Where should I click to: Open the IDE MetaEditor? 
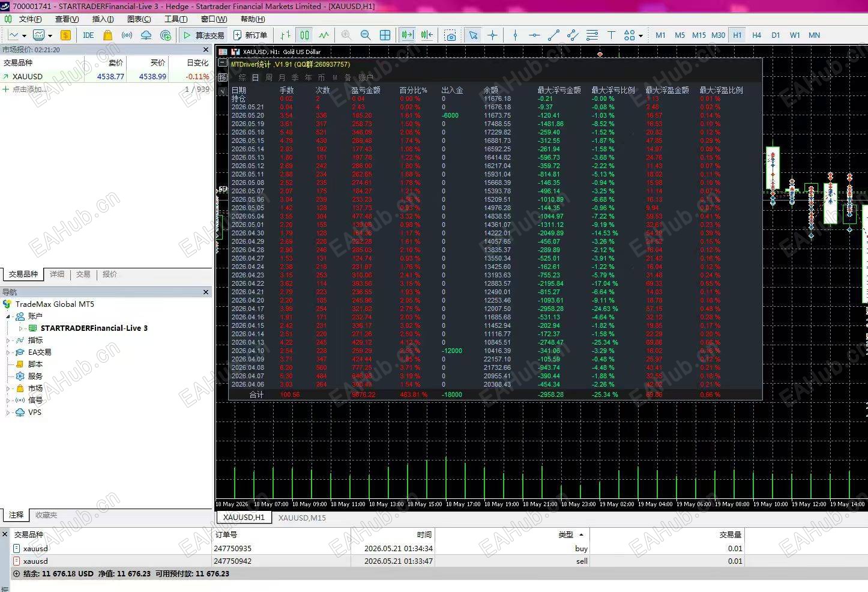pos(88,35)
